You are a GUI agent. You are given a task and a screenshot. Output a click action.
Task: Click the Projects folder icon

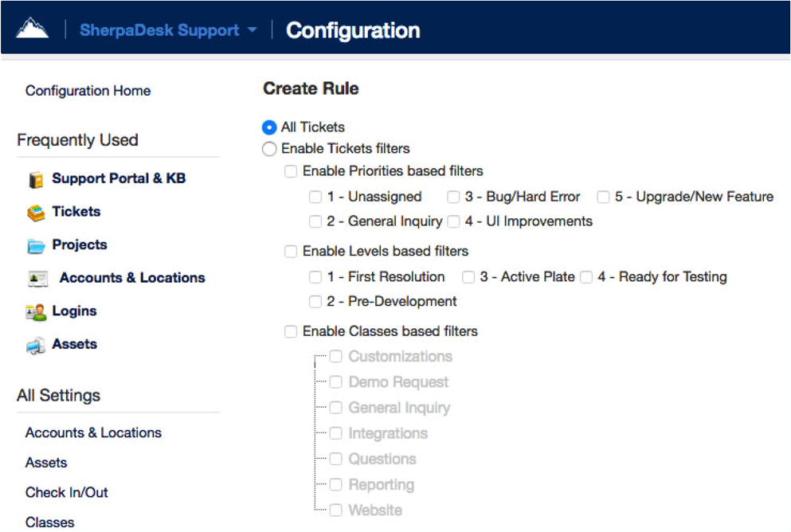[35, 246]
